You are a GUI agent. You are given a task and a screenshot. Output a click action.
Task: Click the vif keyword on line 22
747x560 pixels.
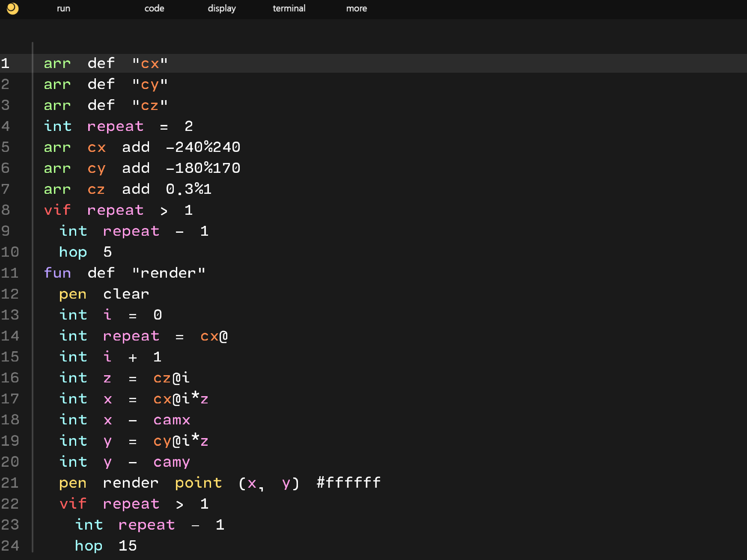[73, 504]
